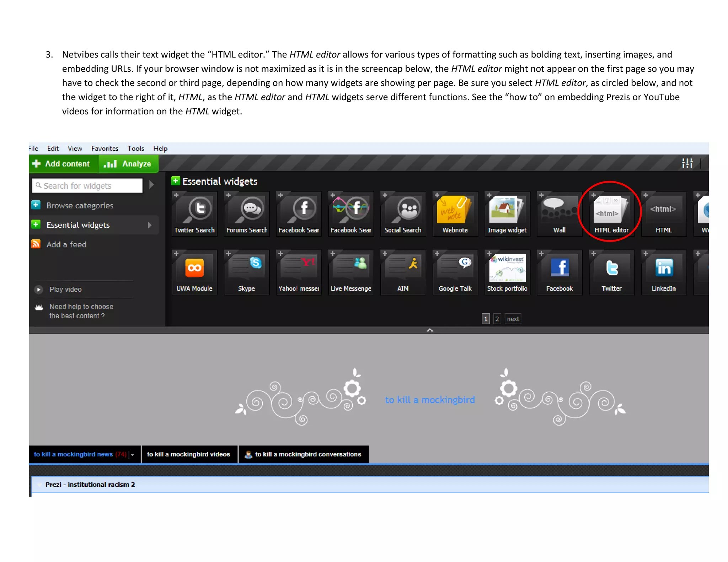Choose the LinkedIn widget
The image size is (728, 562).
[664, 272]
